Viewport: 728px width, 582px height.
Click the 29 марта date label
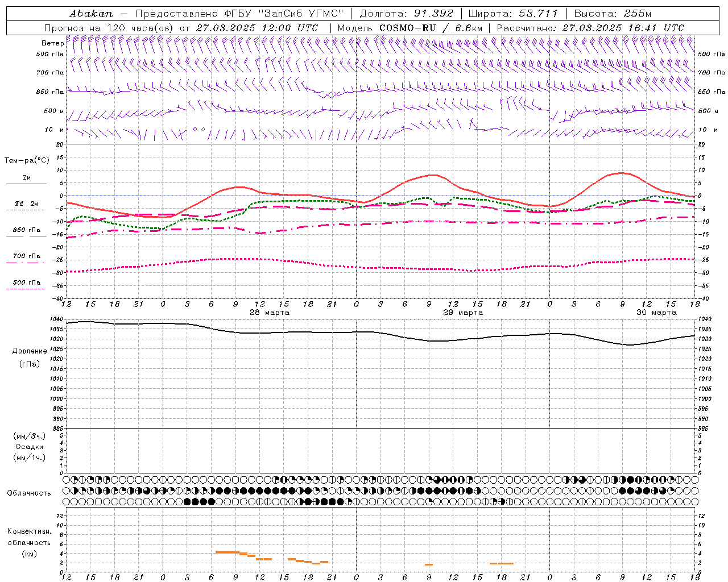tap(463, 313)
